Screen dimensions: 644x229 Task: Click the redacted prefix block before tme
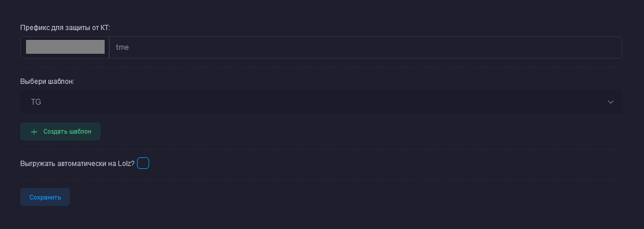coord(65,47)
